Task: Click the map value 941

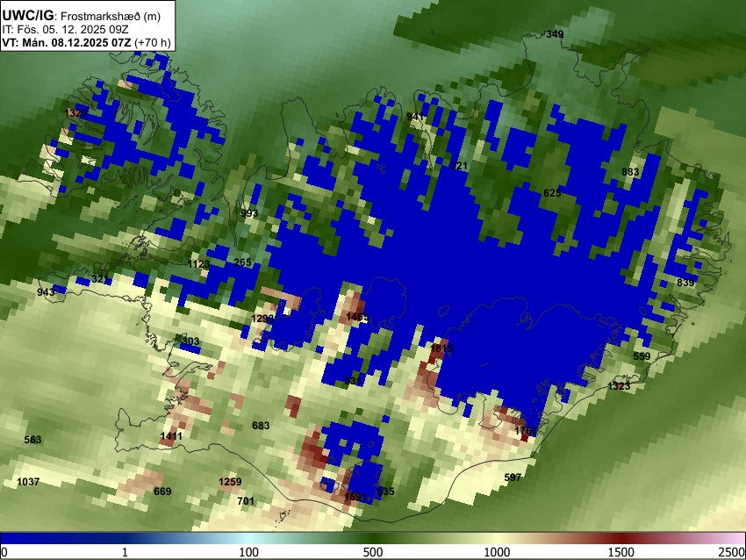Action: [x=415, y=117]
